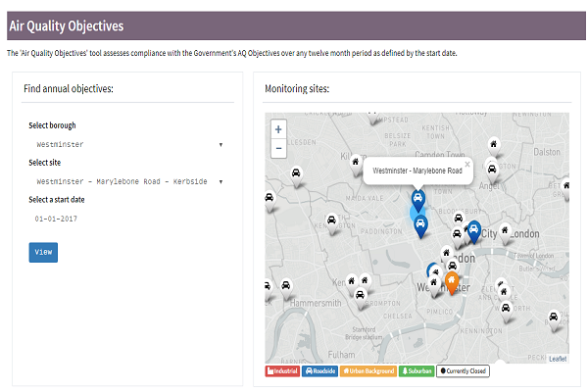Viewport: 588px width, 392px height.
Task: Open the Select borough dropdown
Action: (125, 144)
